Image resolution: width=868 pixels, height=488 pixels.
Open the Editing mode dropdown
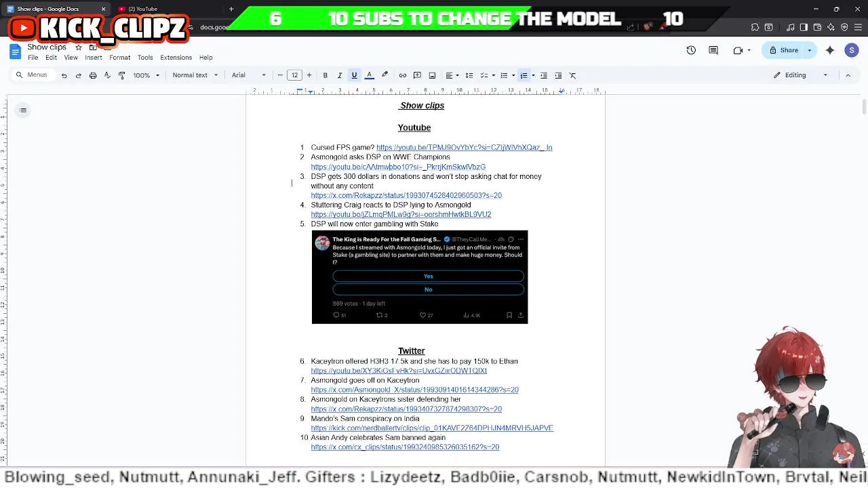click(x=801, y=75)
